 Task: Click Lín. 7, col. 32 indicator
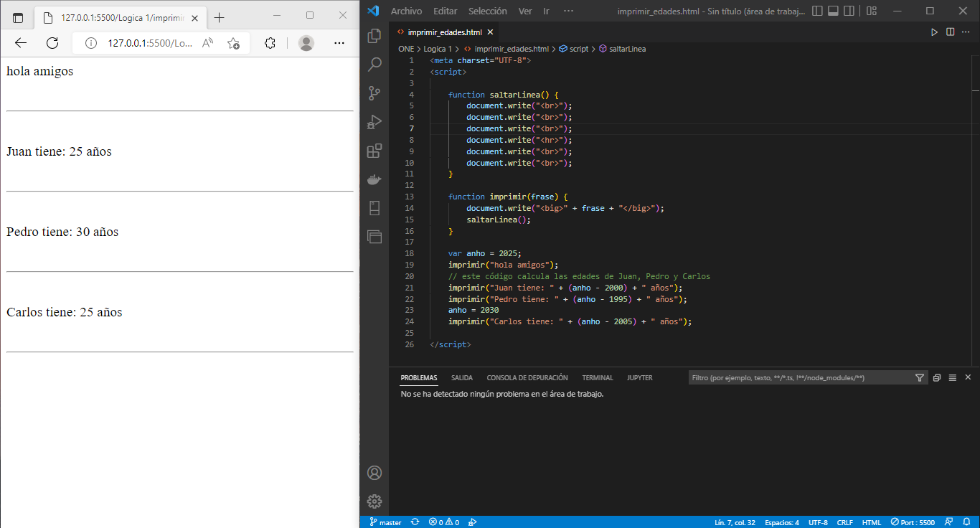pyautogui.click(x=735, y=522)
